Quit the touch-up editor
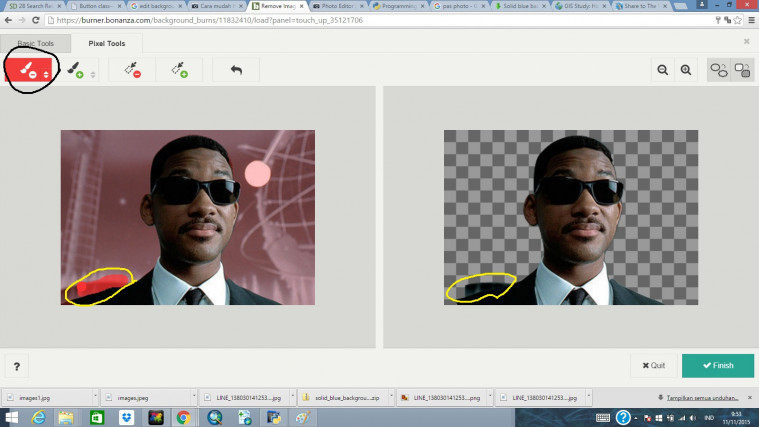This screenshot has height=427, width=759. (653, 366)
